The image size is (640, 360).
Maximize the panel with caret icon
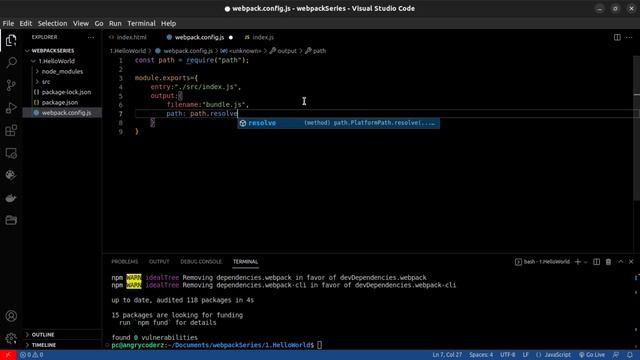point(620,262)
